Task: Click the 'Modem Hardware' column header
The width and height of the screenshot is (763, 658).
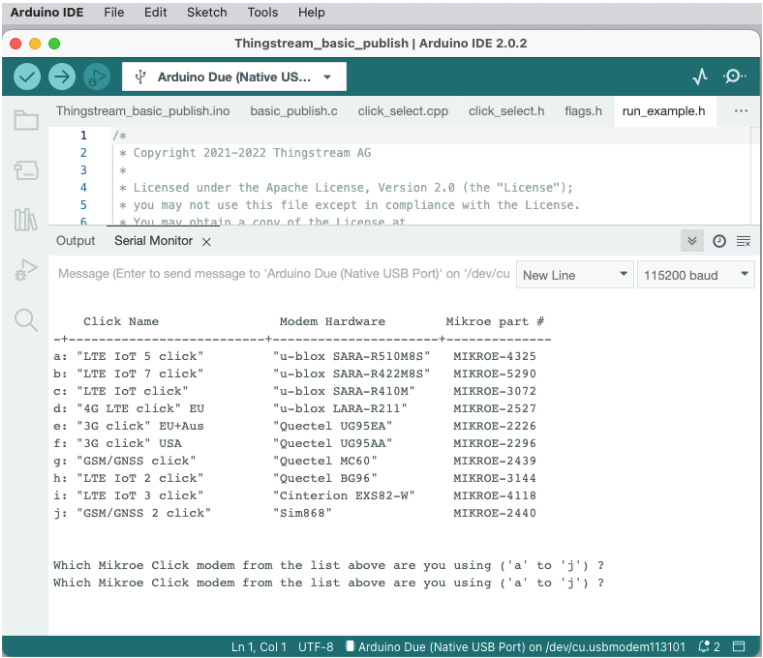Action: 332,321
